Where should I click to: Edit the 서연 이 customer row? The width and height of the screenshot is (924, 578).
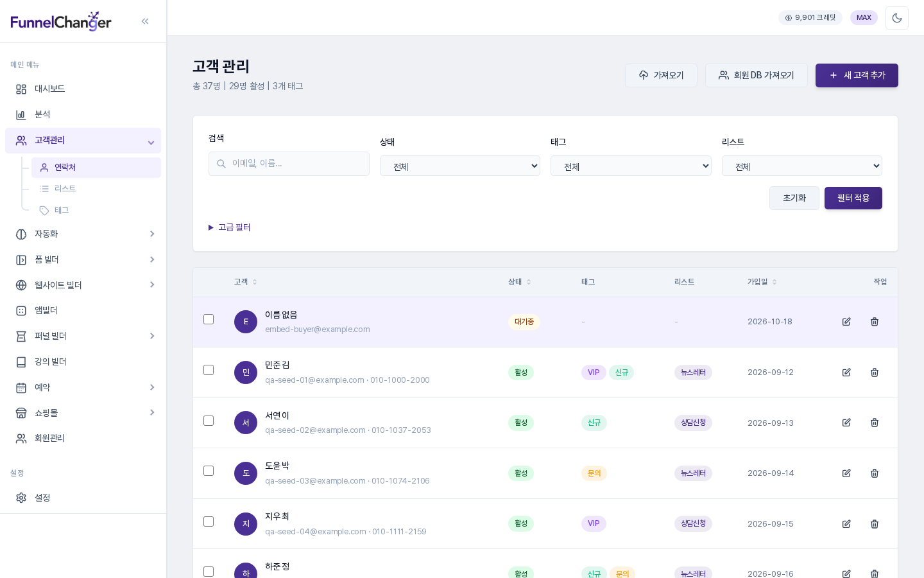point(846,423)
